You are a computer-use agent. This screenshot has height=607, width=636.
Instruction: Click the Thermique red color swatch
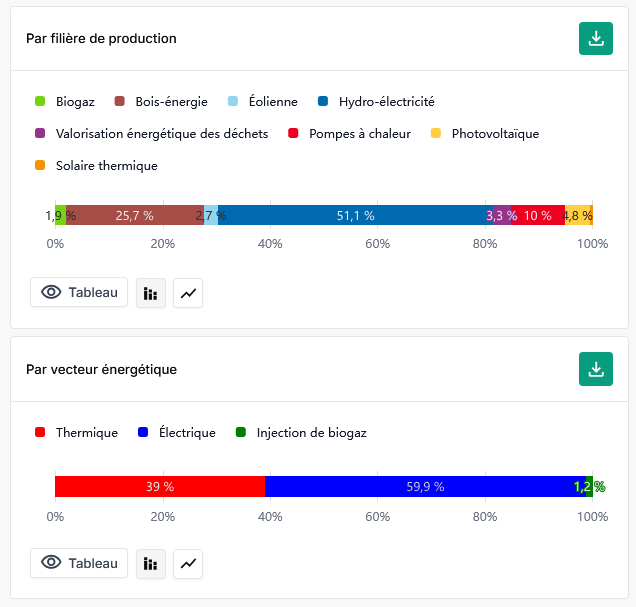[x=40, y=432]
